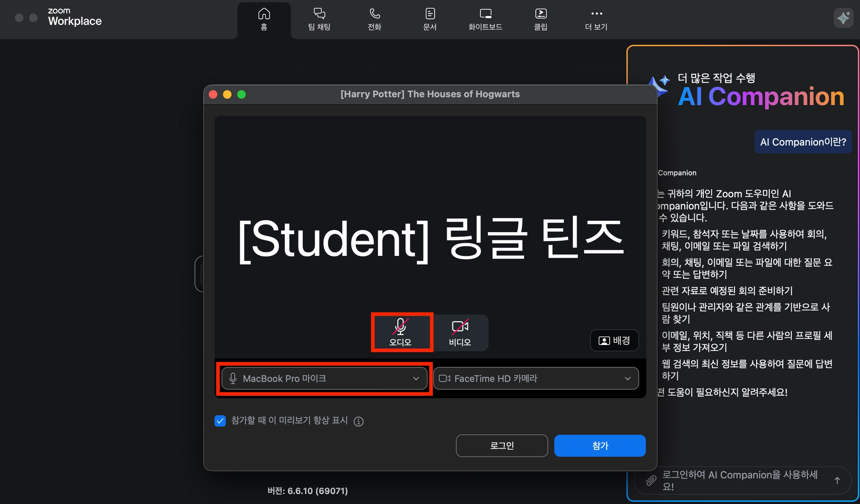
Task: Open the Whiteboard (화이트보드) icon
Action: (x=485, y=19)
